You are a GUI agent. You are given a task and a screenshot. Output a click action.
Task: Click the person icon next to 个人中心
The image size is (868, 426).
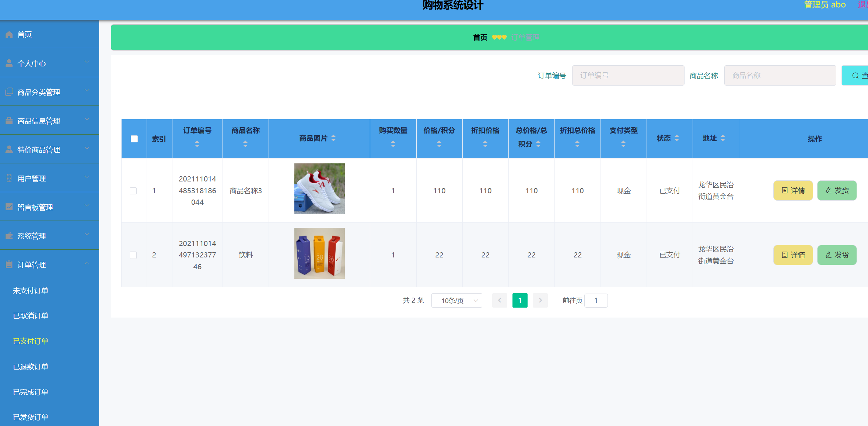pos(9,63)
